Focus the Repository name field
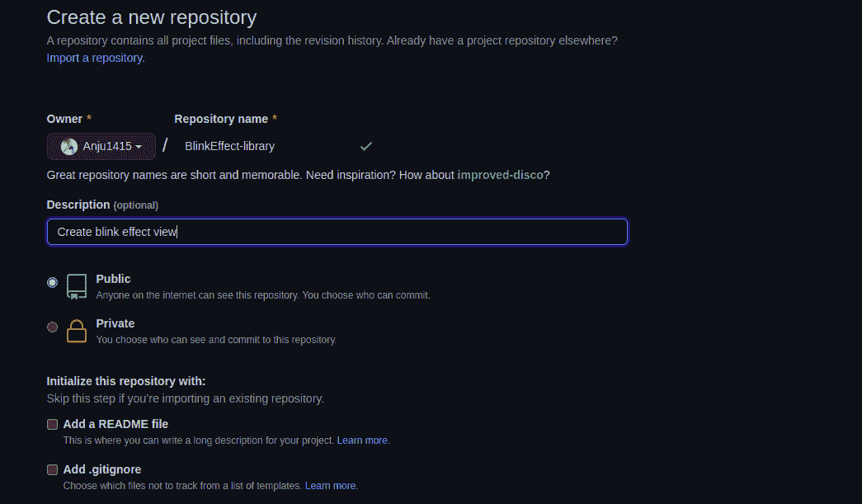Screen dimensions: 862x504 pos(264,146)
